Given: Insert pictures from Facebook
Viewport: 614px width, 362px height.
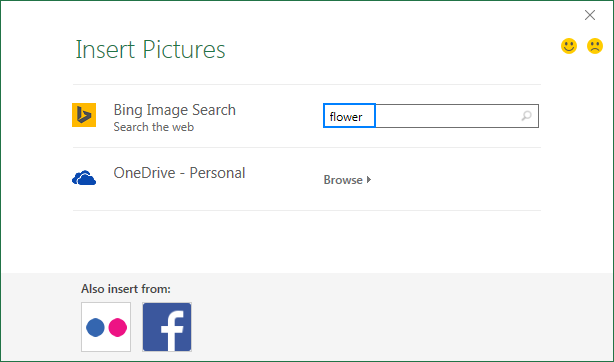Looking at the screenshot, I should 167,327.
